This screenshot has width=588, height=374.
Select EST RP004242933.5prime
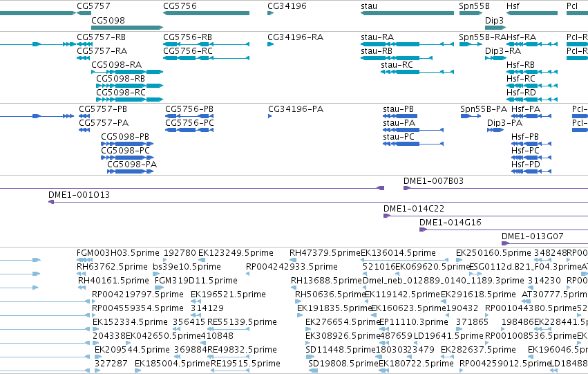pyautogui.click(x=292, y=267)
